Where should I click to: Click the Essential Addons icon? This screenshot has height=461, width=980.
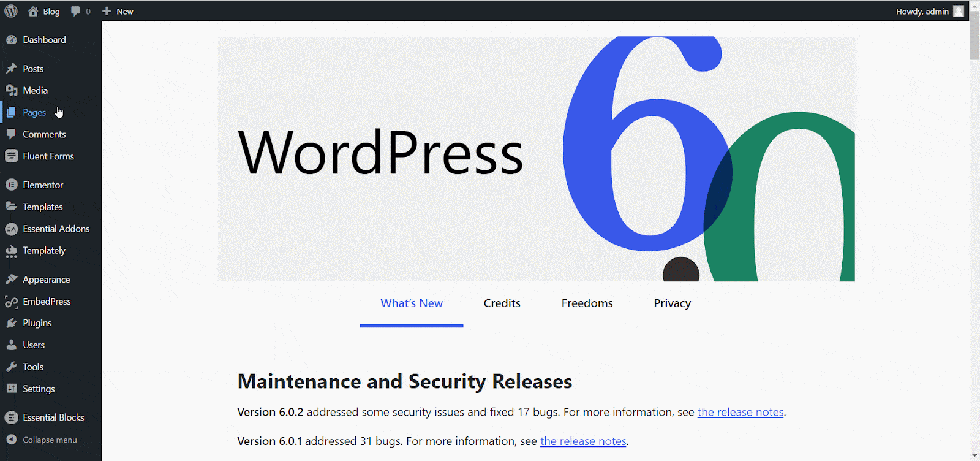11,229
